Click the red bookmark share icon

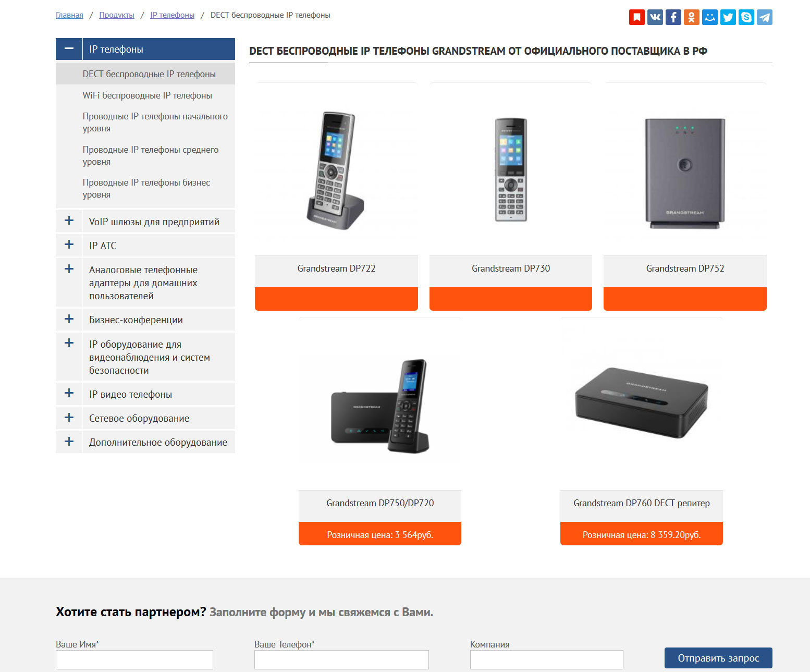pos(637,17)
